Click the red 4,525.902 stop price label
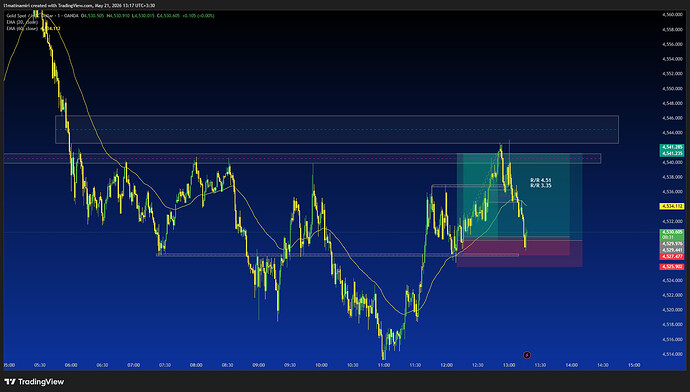This screenshot has height=392, width=690. (672, 267)
